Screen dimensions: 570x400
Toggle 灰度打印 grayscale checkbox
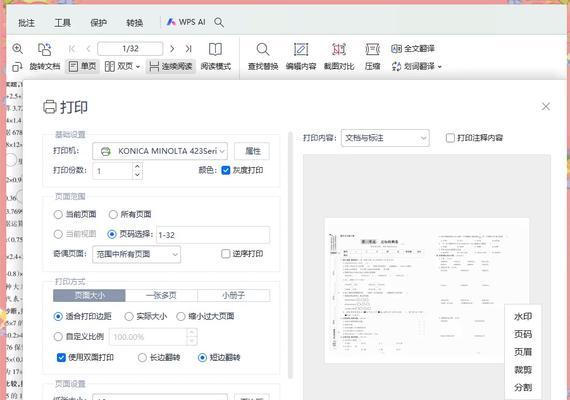(x=225, y=170)
